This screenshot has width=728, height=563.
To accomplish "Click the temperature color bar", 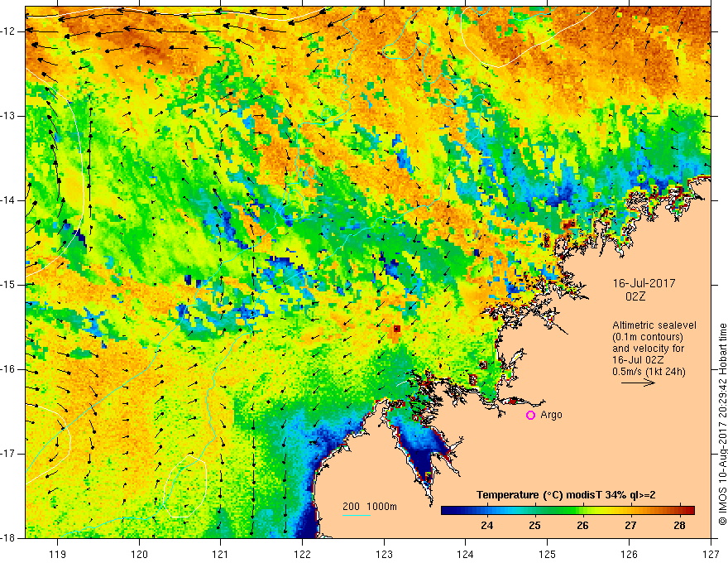I will pyautogui.click(x=568, y=510).
